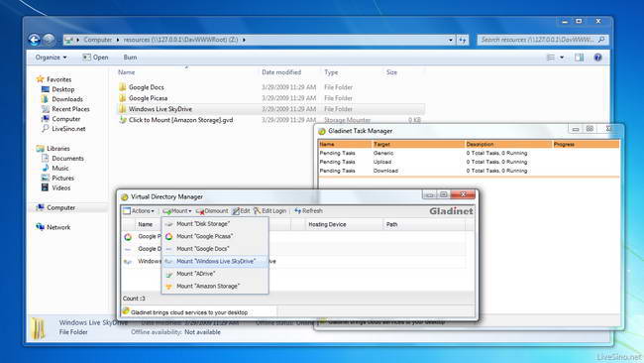This screenshot has width=644, height=363.
Task: Open the Actions dropdown in Directory Manager
Action: [139, 211]
